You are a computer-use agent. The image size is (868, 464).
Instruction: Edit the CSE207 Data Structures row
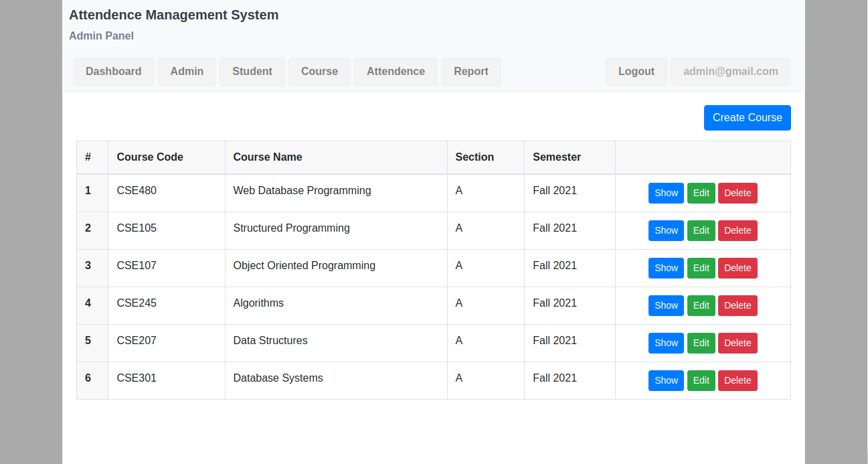tap(701, 343)
